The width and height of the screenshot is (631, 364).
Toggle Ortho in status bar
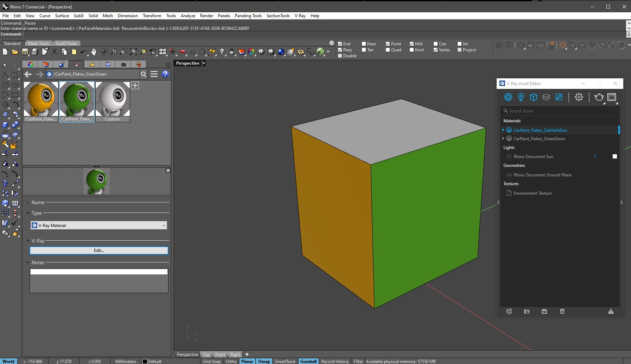(x=231, y=361)
